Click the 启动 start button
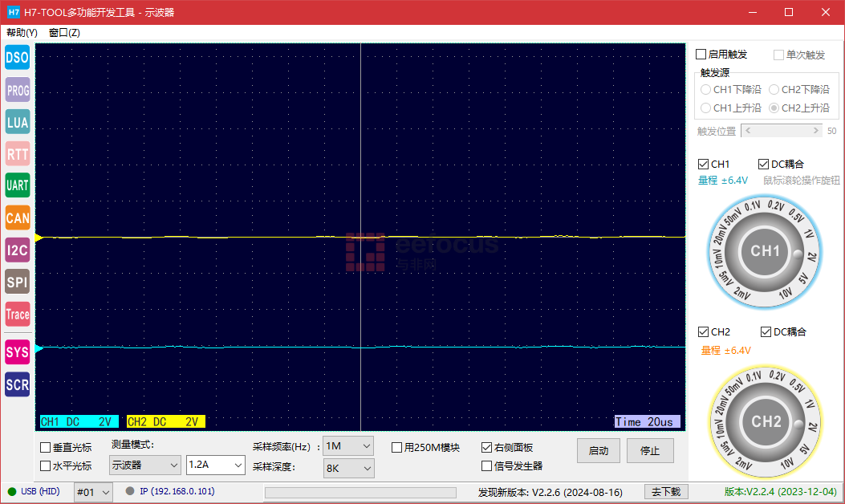Viewport: 845px width, 504px height. [x=598, y=451]
